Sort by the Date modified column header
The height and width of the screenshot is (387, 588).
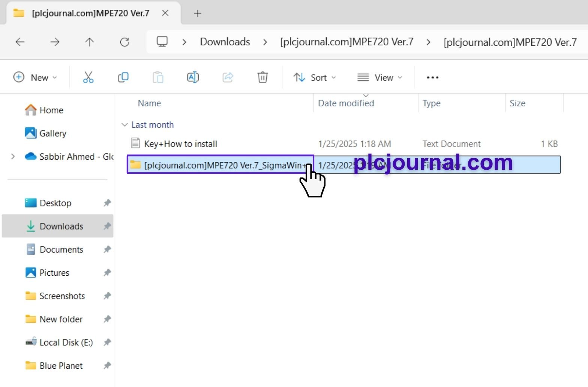[346, 103]
